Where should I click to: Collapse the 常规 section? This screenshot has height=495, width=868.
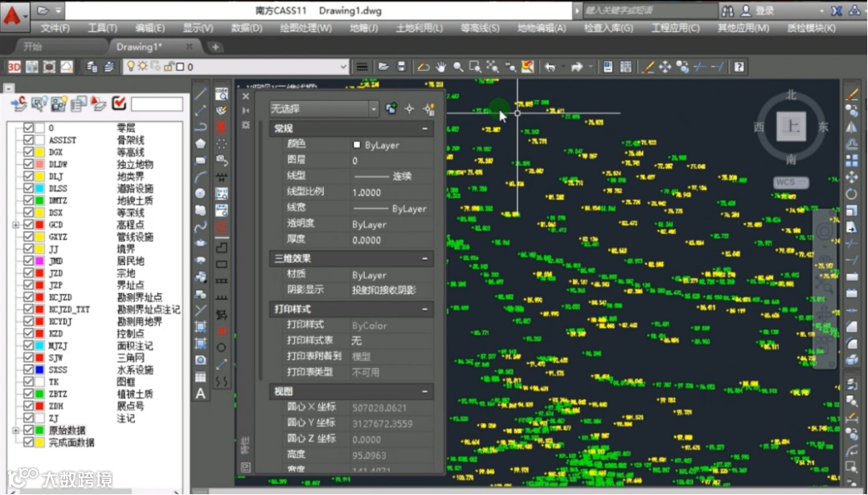pos(424,129)
